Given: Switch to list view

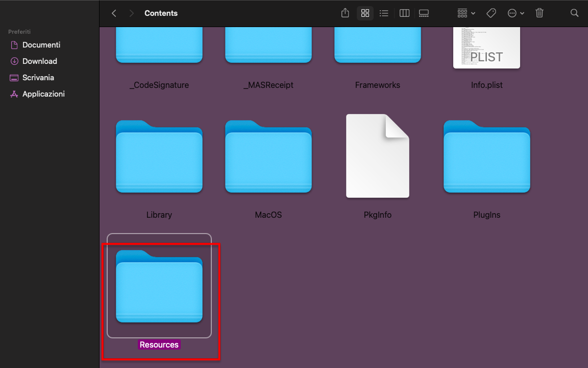Looking at the screenshot, I should click(384, 13).
